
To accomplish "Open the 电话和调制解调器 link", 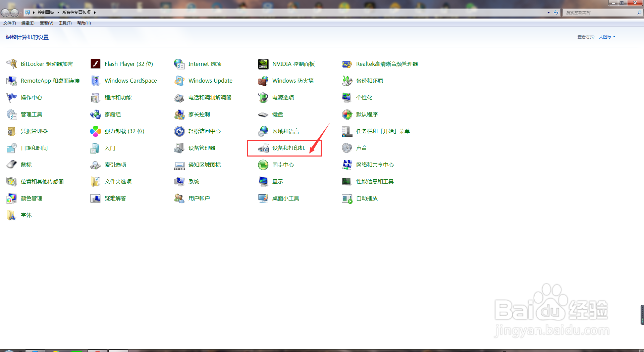I will coord(210,97).
